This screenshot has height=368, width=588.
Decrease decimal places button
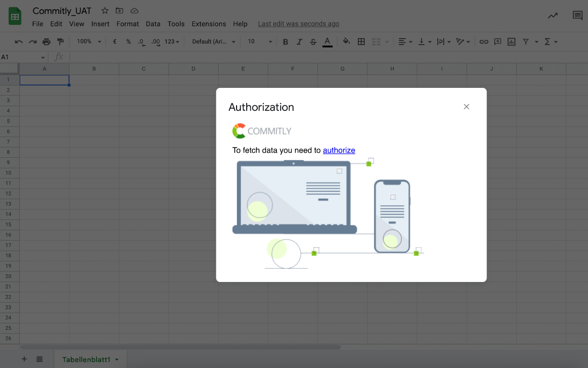click(x=141, y=42)
